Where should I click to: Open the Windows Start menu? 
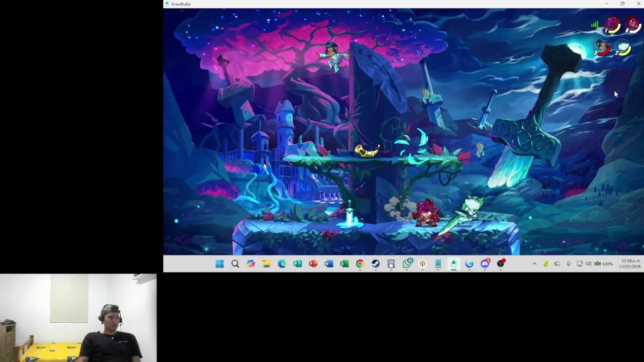pos(219,264)
